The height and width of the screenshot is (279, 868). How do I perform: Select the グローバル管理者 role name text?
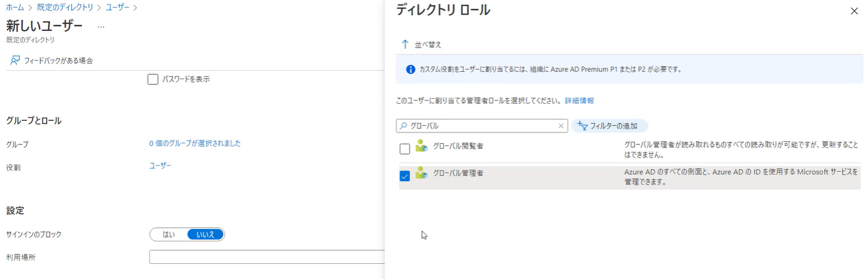(458, 173)
